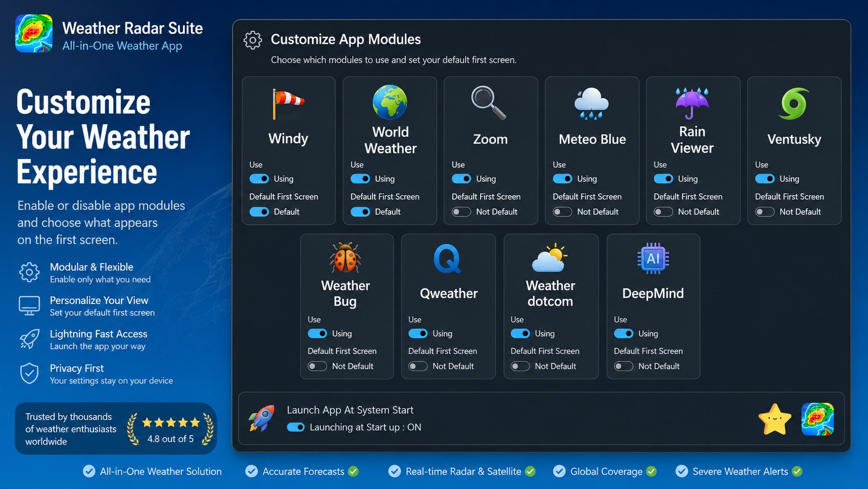Click the Launch App At System Start label

click(350, 410)
